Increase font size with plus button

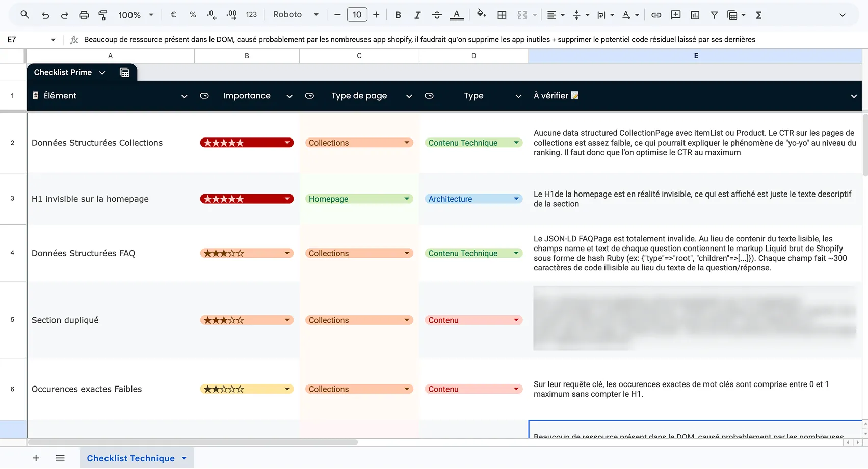(376, 15)
